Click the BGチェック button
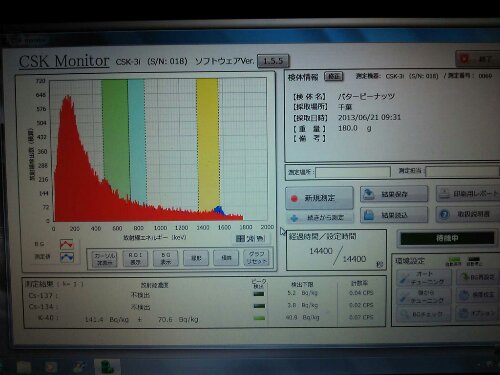500x375 pixels. (x=424, y=314)
